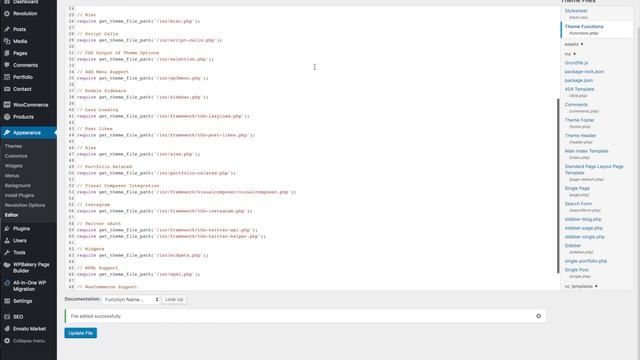Click the Portfolio sidebar icon
640x360 pixels.
pos(7,77)
